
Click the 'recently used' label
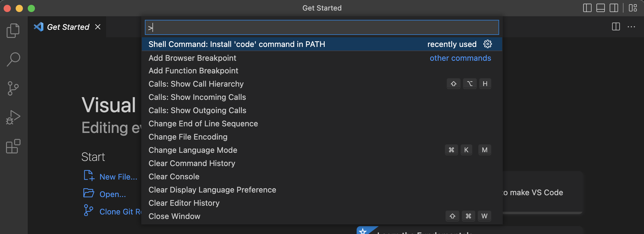point(452,44)
